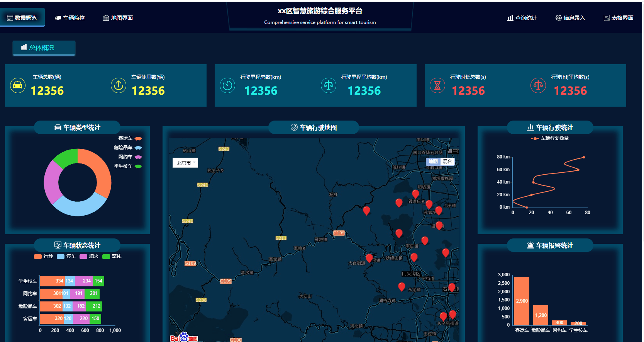Open the 地图界面 tab
Viewport: 644px width, 342px height.
click(x=118, y=18)
